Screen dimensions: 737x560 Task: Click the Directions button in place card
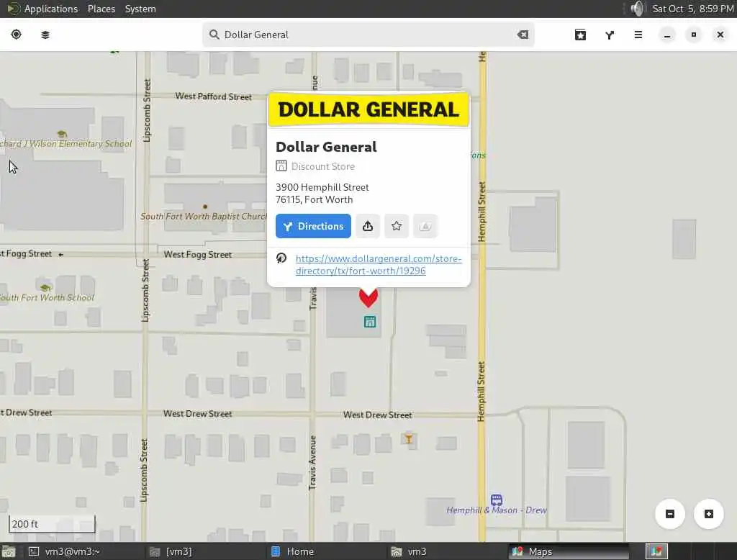tap(313, 226)
